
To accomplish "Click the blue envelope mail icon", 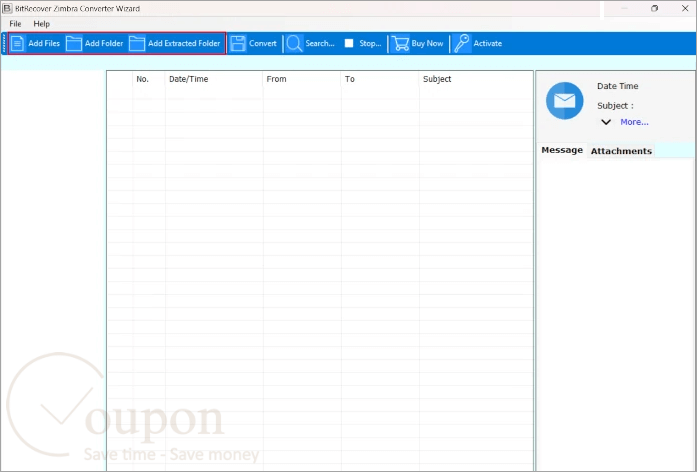I will [x=565, y=100].
